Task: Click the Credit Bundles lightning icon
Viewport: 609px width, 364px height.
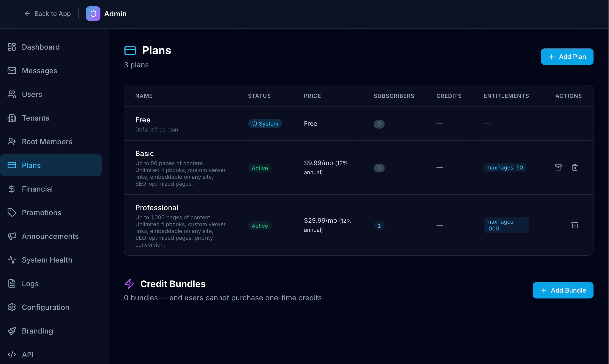Action: (x=129, y=284)
